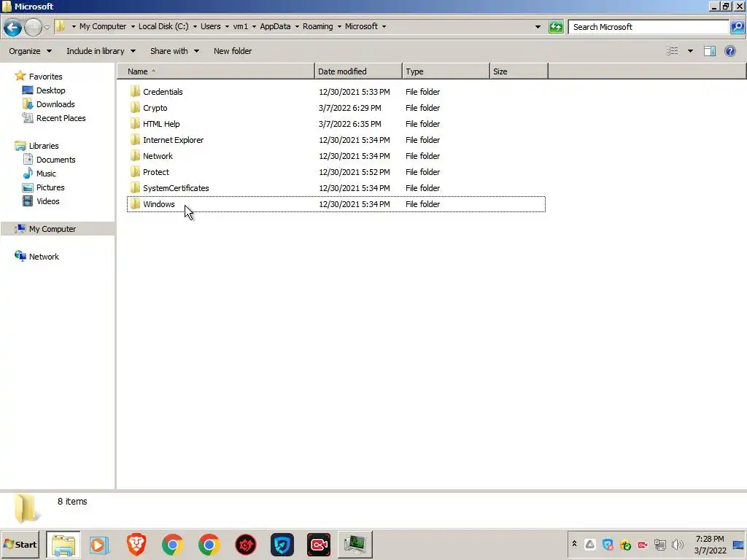Click the Change your view icon
This screenshot has height=560, width=747.
click(672, 51)
